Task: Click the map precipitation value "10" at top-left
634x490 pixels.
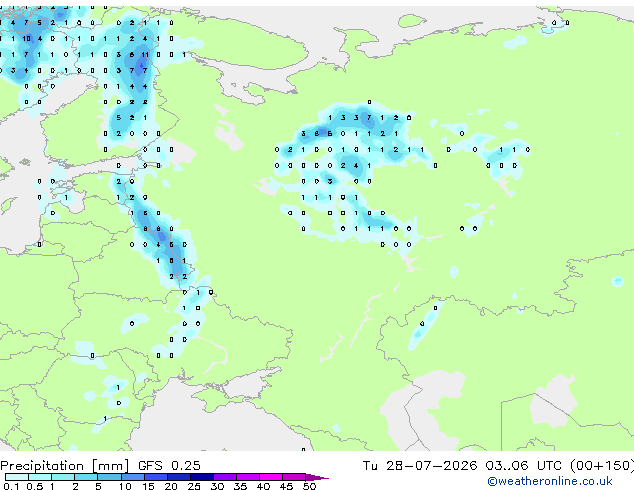Action: 26,39
